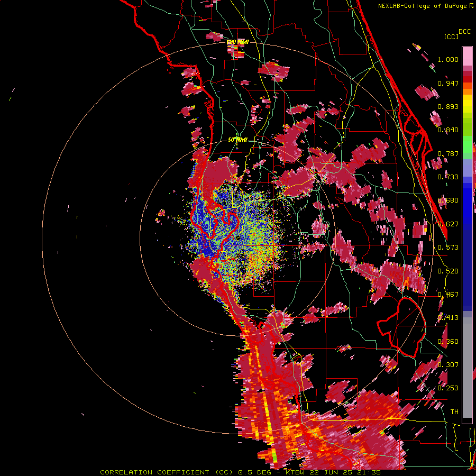Click the DCC label above color scale
The width and height of the screenshot is (476, 476).
(464, 32)
